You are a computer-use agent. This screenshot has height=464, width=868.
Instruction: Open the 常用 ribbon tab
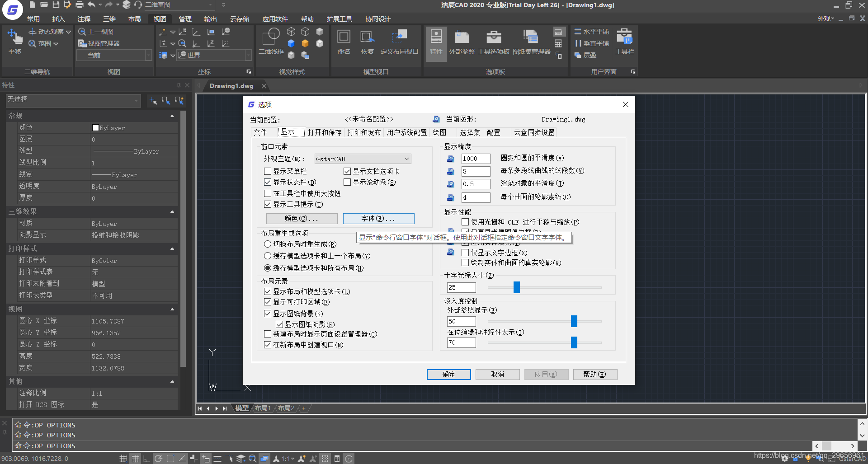33,19
